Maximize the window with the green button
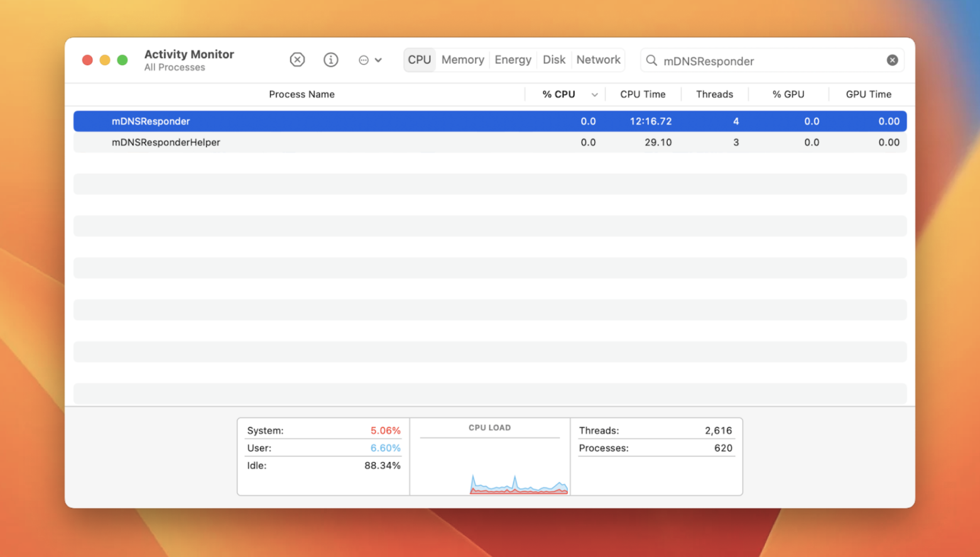Viewport: 980px width, 557px height. pyautogui.click(x=122, y=60)
